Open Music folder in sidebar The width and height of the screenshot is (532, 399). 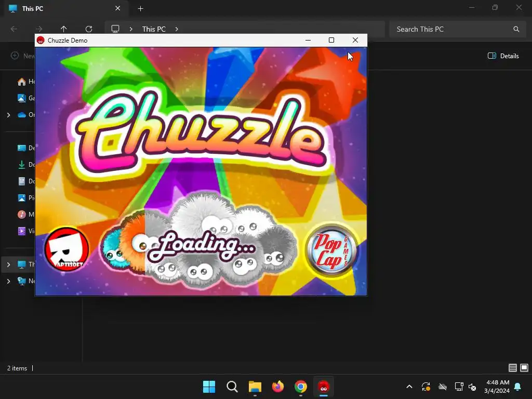[x=26, y=215]
